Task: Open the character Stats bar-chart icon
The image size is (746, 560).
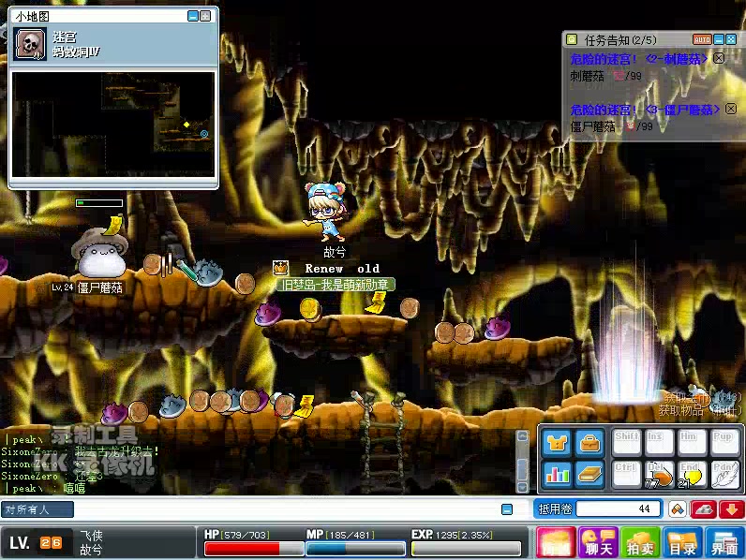Action: pyautogui.click(x=557, y=474)
